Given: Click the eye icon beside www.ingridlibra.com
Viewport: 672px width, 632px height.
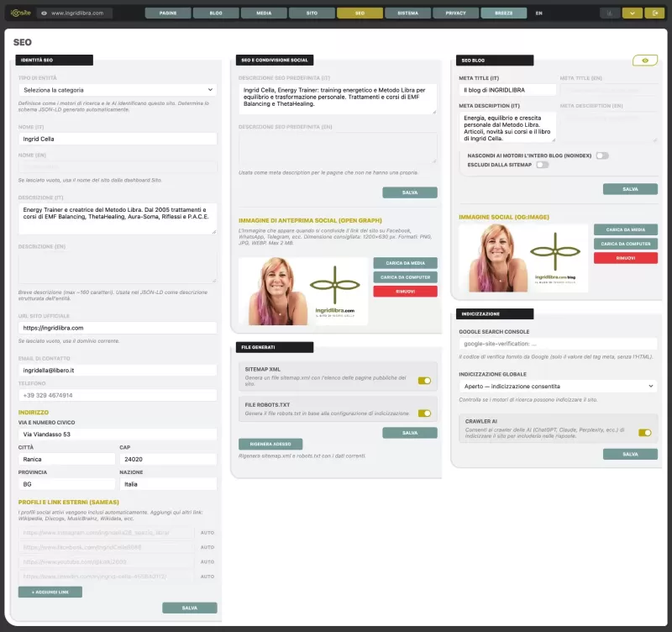Looking at the screenshot, I should coord(44,13).
